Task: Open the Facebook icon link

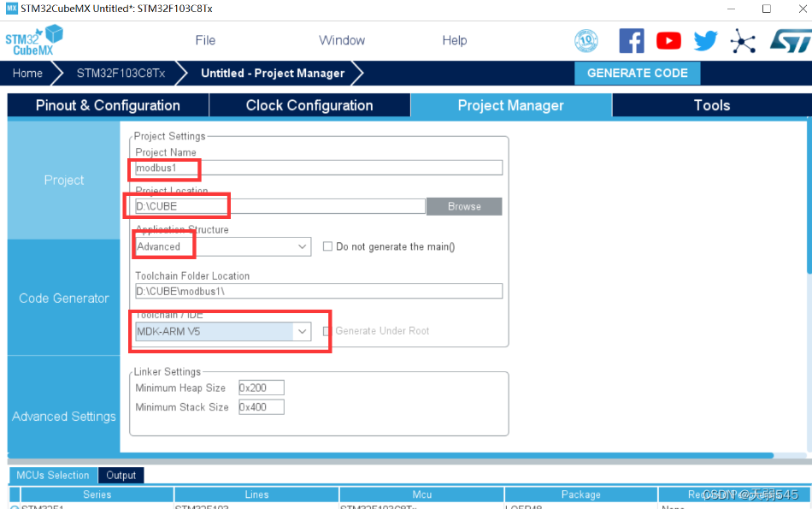Action: pyautogui.click(x=632, y=40)
